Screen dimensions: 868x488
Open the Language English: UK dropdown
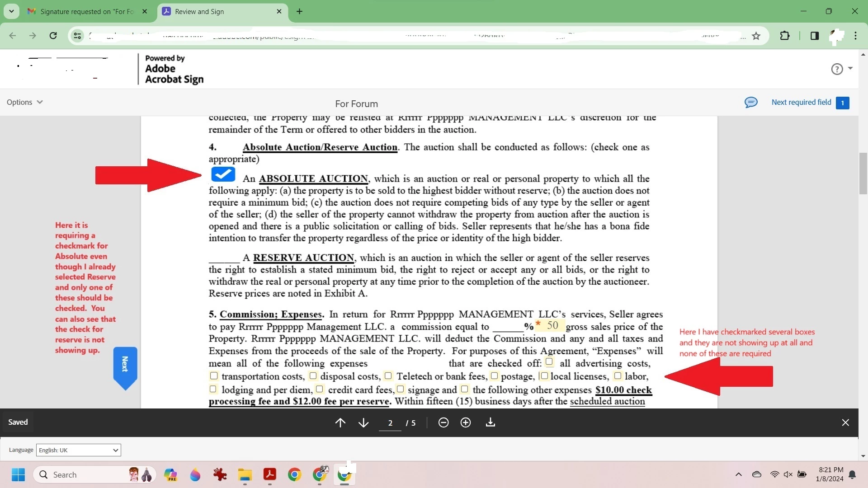[x=78, y=450]
